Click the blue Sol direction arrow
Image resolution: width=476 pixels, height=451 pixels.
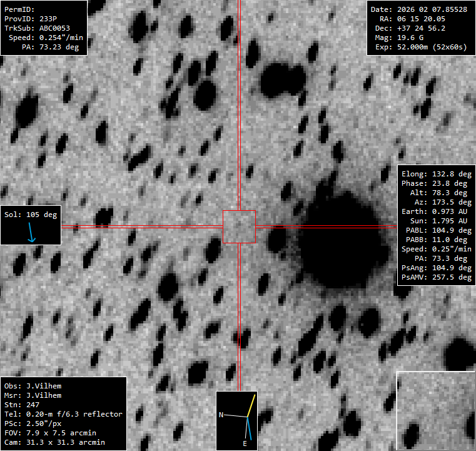(x=31, y=233)
